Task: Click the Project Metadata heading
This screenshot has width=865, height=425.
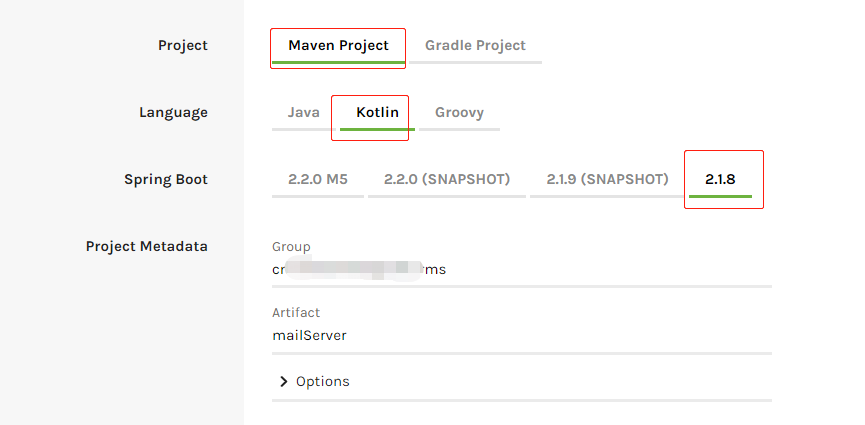Action: click(147, 246)
